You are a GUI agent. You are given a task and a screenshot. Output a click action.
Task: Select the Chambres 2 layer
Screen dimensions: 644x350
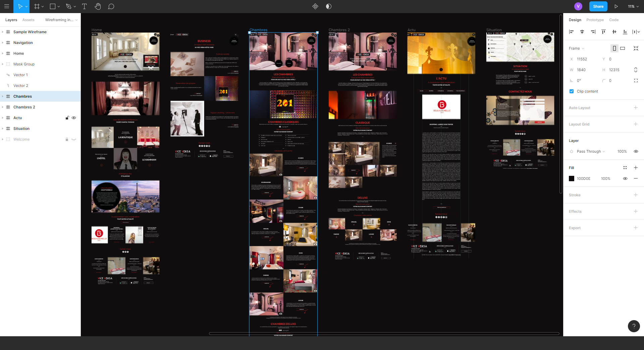pyautogui.click(x=24, y=107)
